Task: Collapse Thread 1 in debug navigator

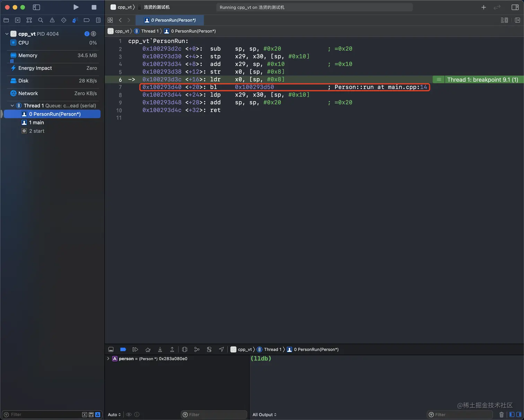Action: pyautogui.click(x=12, y=106)
